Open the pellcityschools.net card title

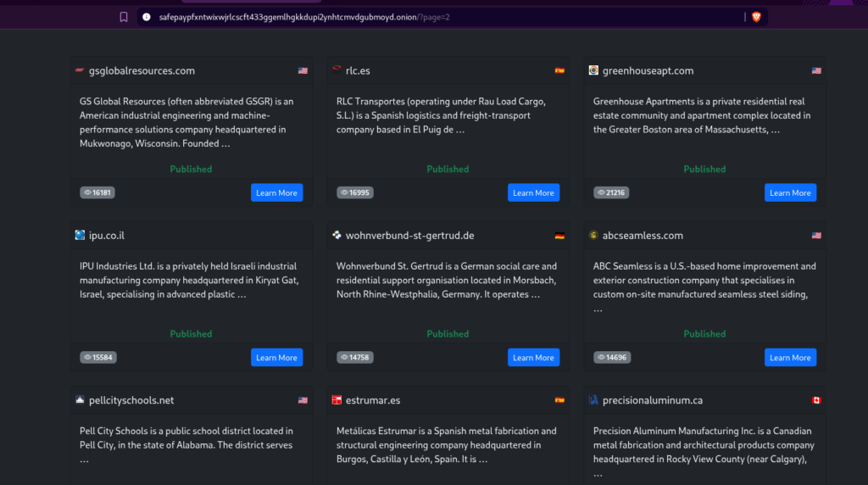click(131, 400)
